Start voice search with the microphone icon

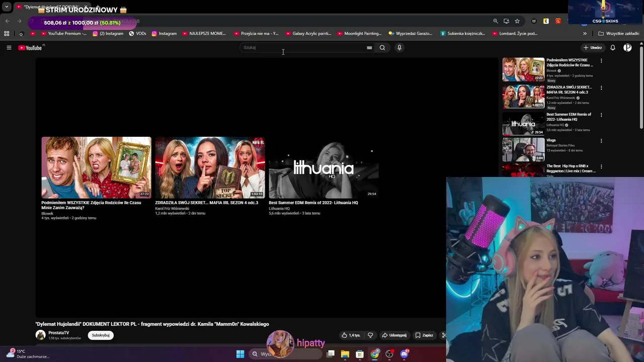(x=399, y=48)
